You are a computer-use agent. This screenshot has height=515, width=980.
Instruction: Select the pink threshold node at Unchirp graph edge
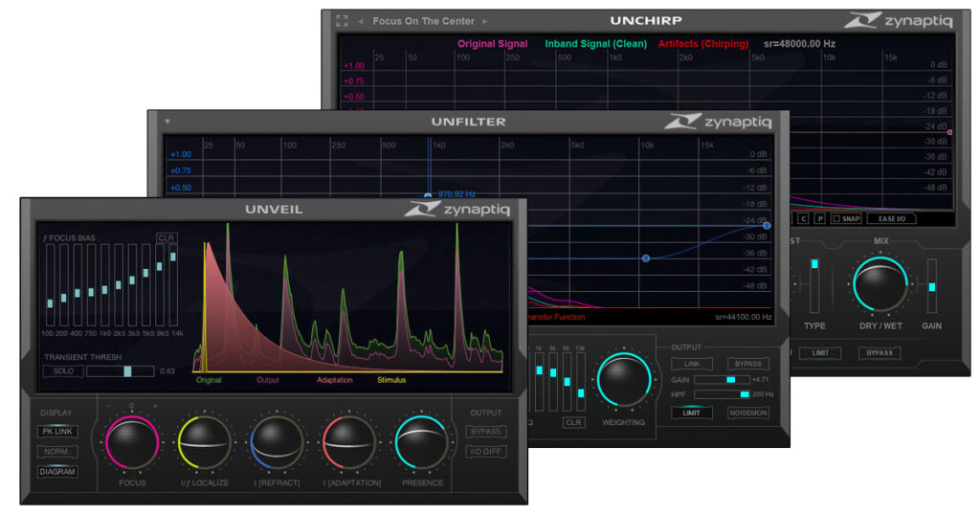click(x=950, y=132)
